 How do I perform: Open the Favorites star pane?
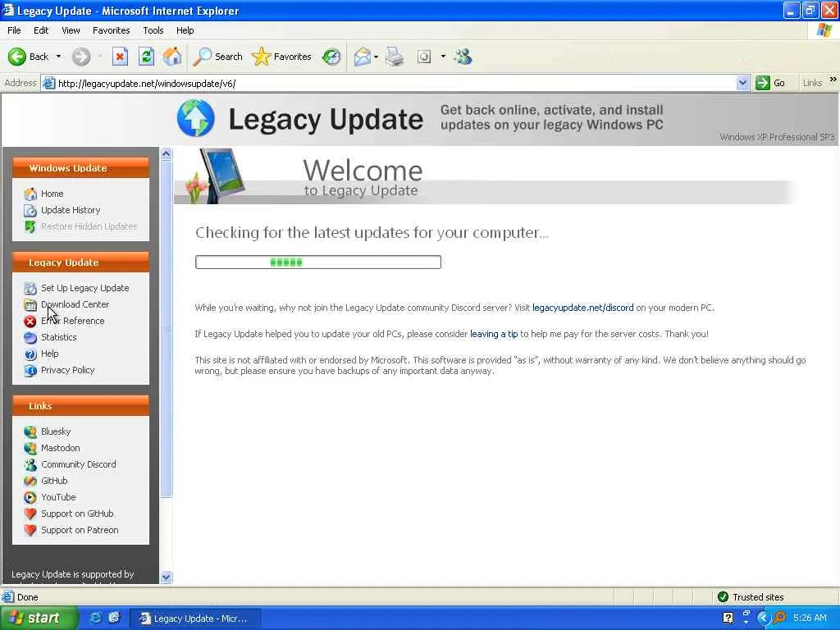point(282,57)
